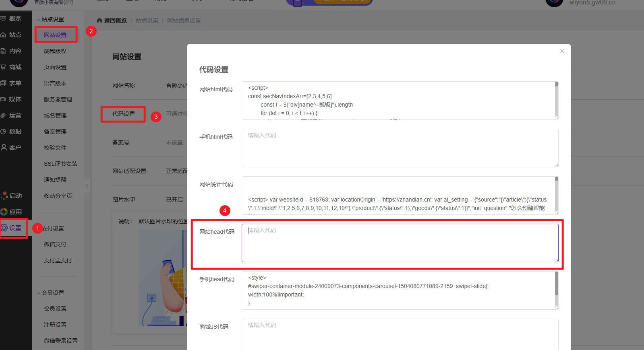Image resolution: width=644 pixels, height=350 pixels.
Task: Open 微信支付 payment settings
Action: pos(55,244)
